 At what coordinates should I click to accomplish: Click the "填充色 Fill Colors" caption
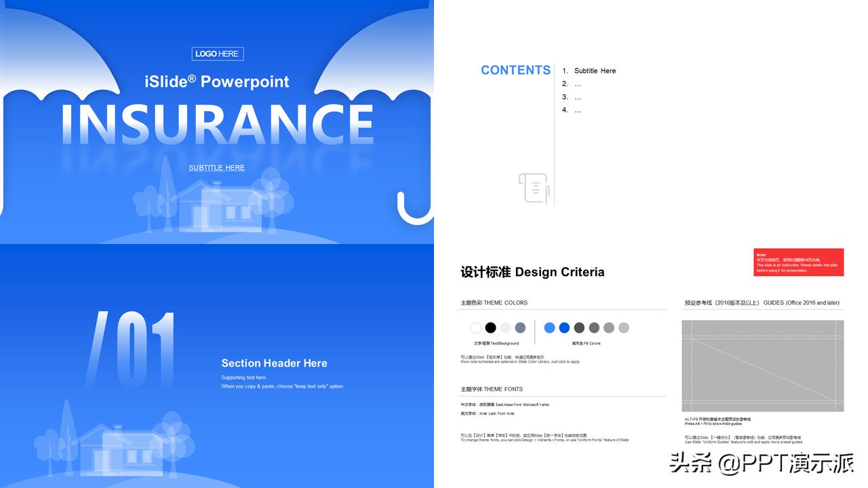(x=586, y=344)
